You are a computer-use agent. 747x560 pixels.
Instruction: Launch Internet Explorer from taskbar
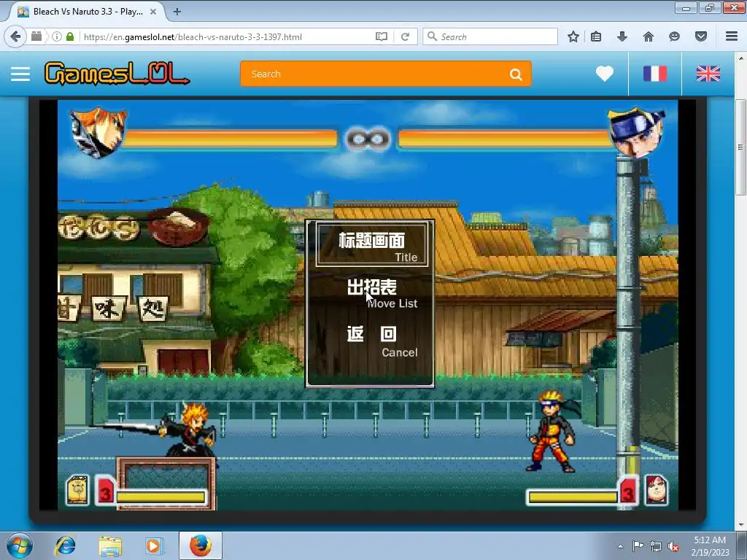point(65,545)
